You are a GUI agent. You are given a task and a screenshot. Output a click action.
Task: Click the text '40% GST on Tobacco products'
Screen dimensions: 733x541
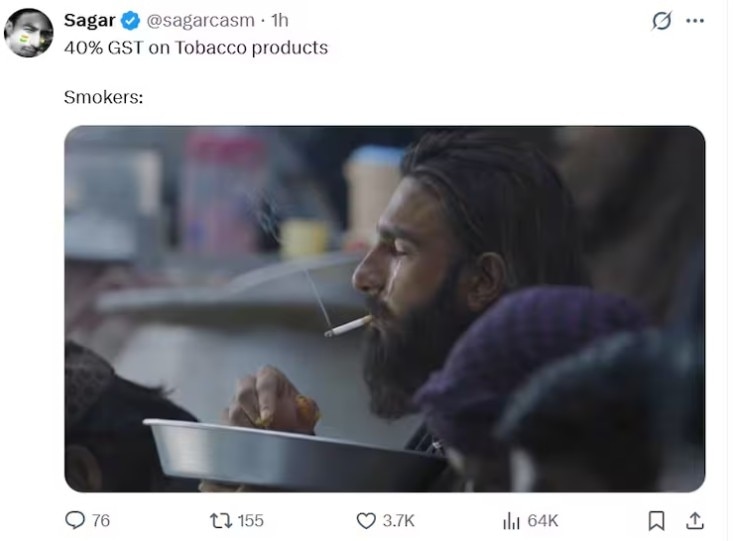point(195,47)
